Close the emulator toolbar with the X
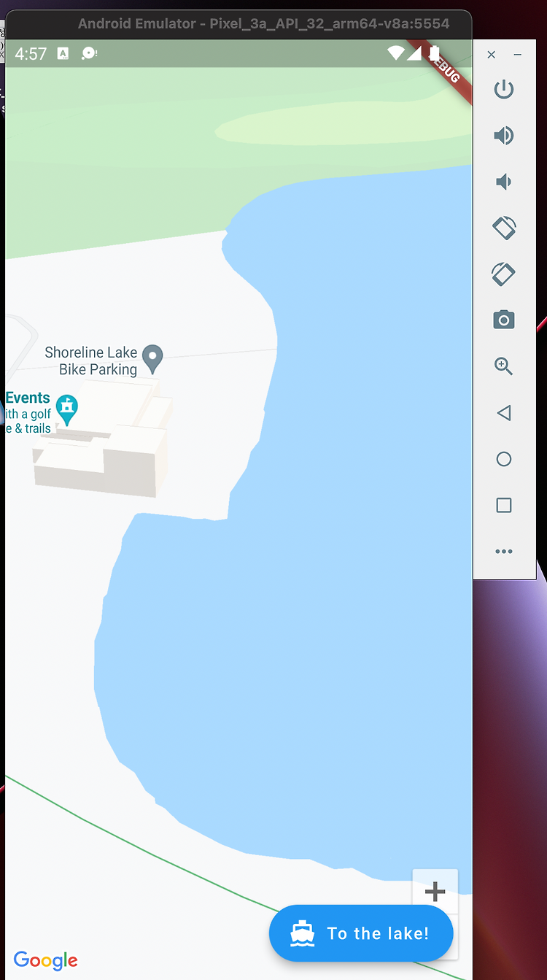 (492, 55)
